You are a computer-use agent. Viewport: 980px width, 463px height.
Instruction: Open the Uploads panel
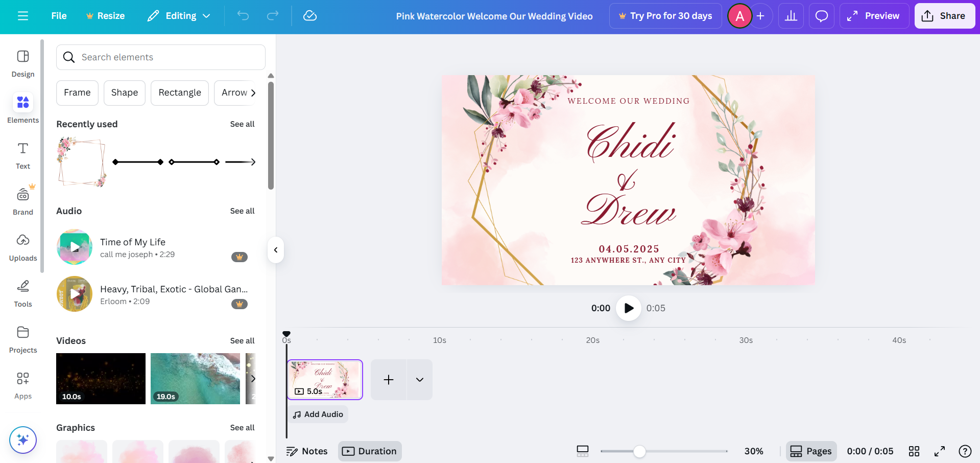(22, 247)
